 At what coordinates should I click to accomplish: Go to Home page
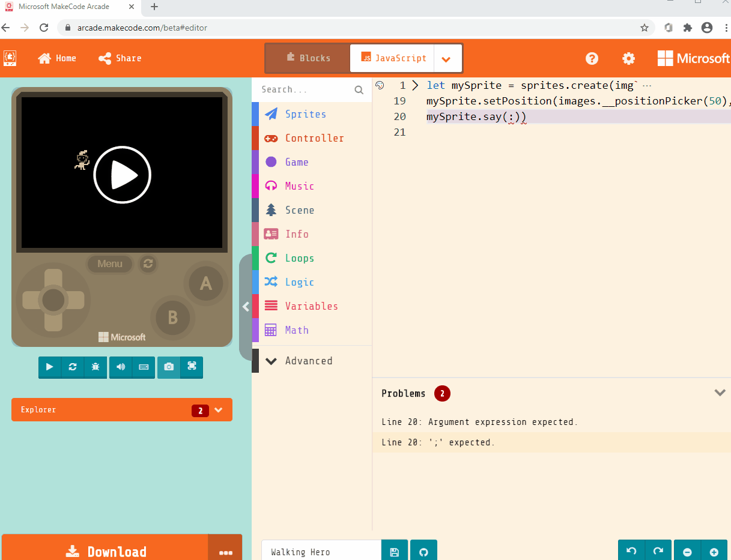coord(57,58)
